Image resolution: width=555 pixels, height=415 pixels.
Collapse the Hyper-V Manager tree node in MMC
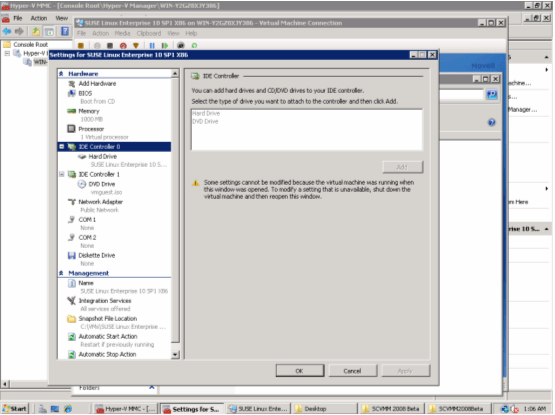click(7, 53)
